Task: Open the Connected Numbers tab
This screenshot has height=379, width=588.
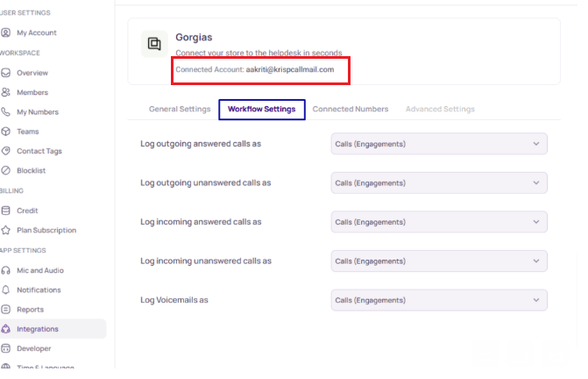Action: [x=351, y=109]
